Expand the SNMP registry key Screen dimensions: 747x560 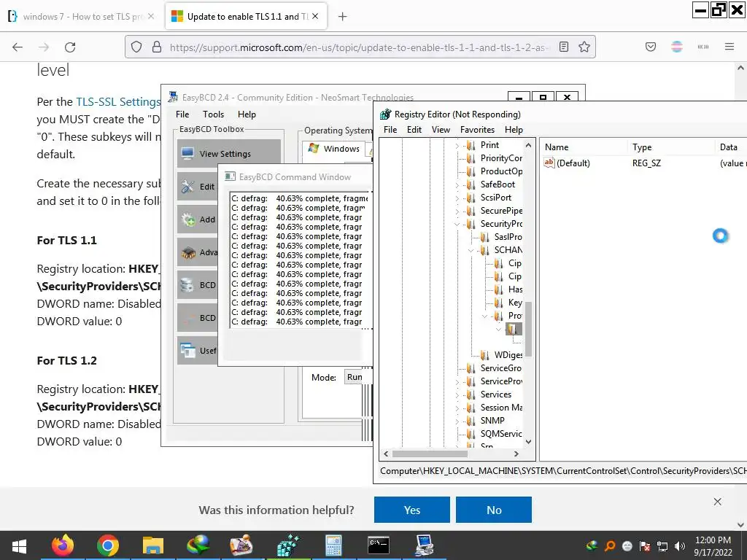pos(457,421)
